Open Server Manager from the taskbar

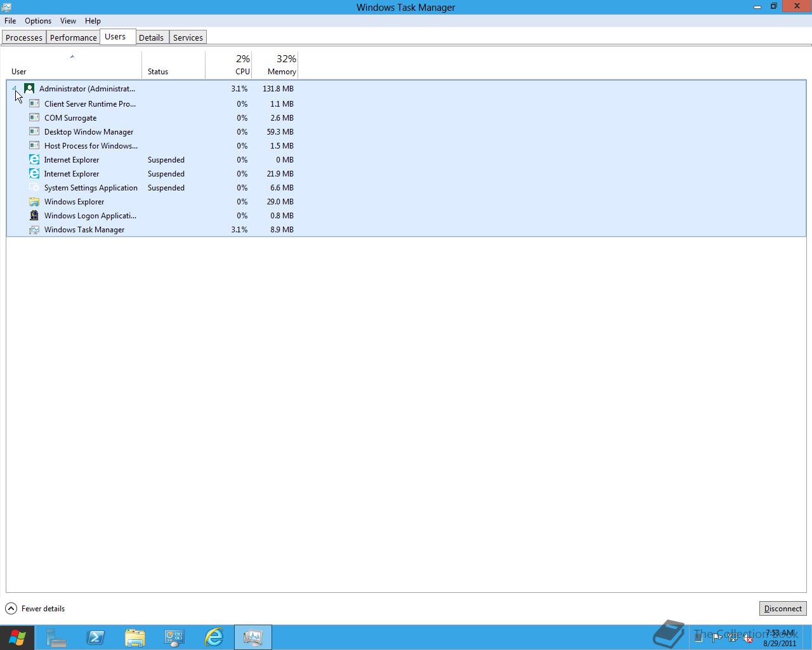coord(56,637)
